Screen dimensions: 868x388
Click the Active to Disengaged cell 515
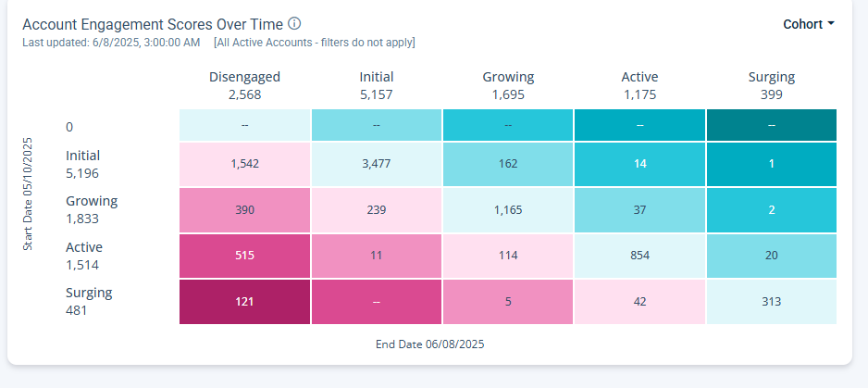point(244,256)
